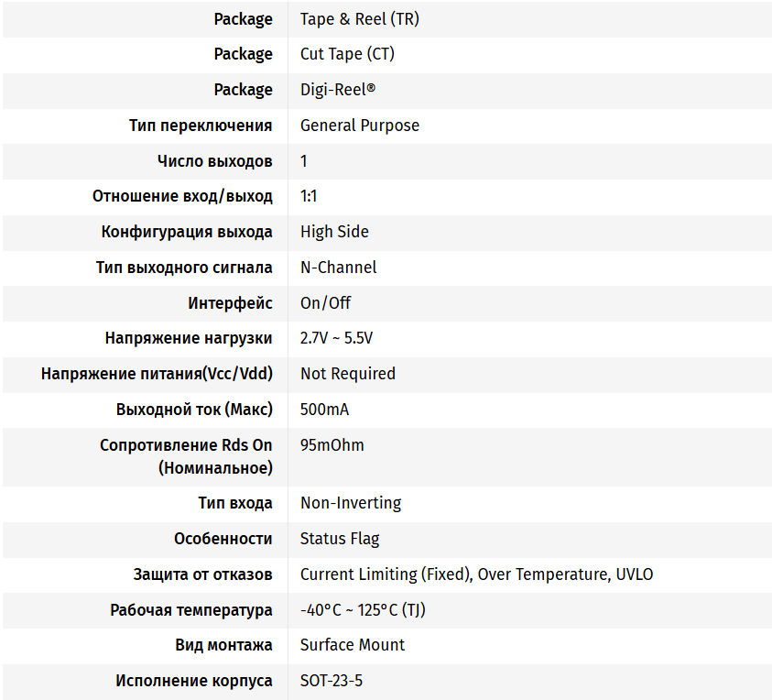Click the "Число выходов" label

coord(214,161)
